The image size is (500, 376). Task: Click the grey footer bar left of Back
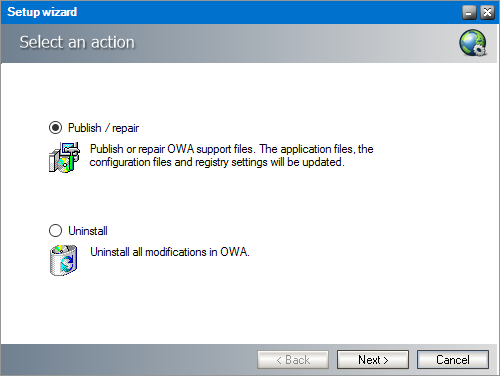(128, 360)
